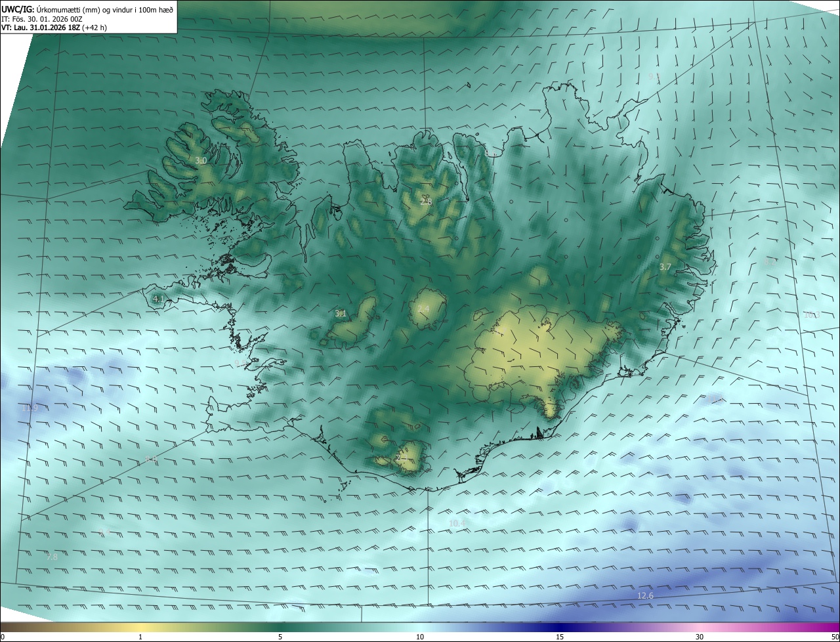Click the 1 tick label on the color scale
Image resolution: width=840 pixels, height=642 pixels.
(140, 637)
